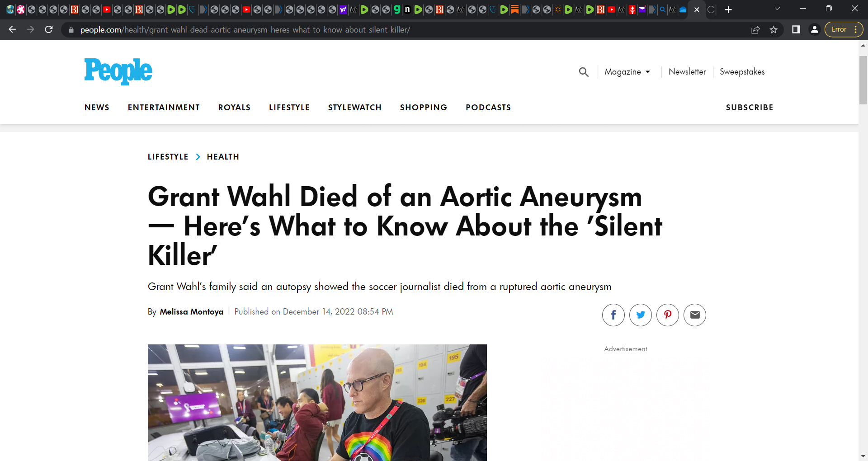
Task: Open a new browser tab
Action: 728,9
